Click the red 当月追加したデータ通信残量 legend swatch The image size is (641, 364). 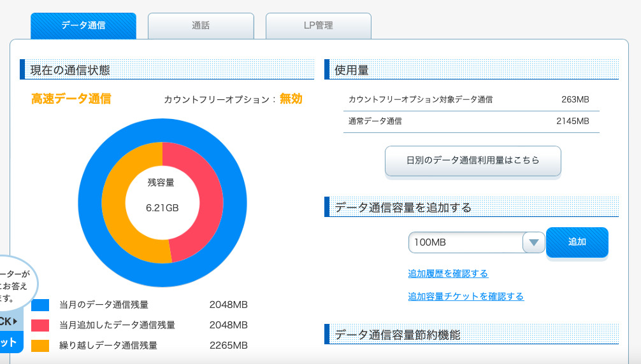click(40, 325)
